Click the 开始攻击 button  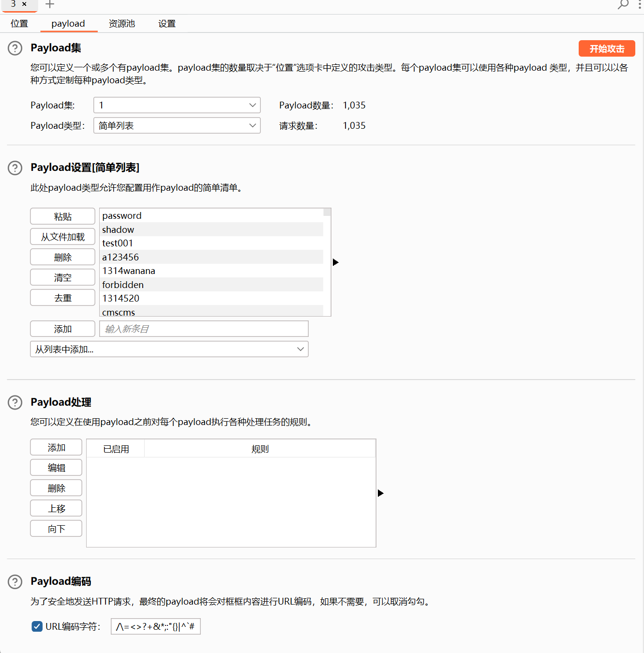click(606, 48)
